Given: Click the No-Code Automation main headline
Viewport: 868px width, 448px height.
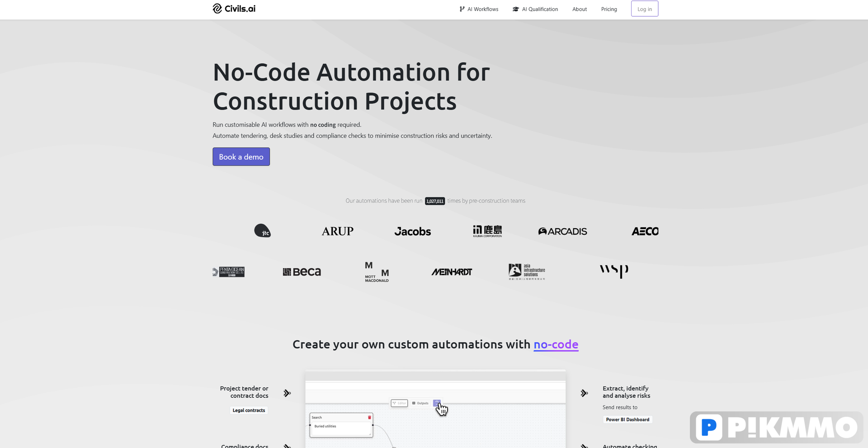Looking at the screenshot, I should (351, 86).
